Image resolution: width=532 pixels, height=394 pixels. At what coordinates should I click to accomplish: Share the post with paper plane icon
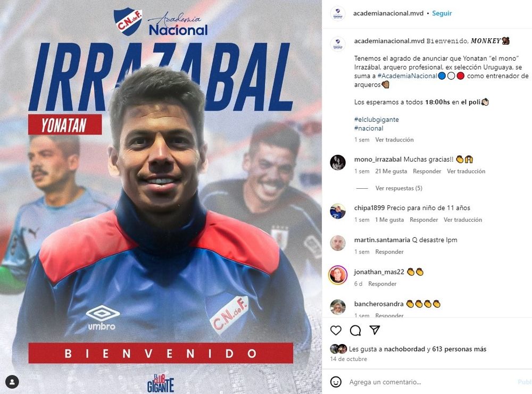pos(375,330)
